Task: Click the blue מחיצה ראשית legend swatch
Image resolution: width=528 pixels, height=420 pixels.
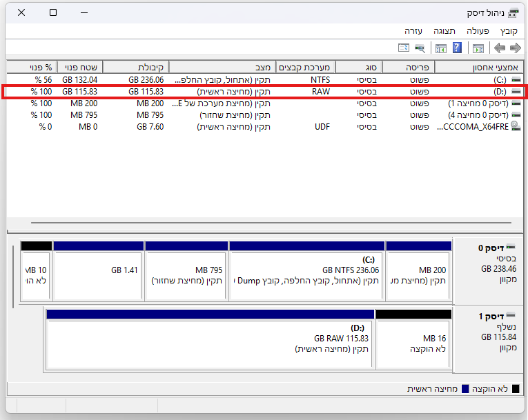Action: pos(465,389)
